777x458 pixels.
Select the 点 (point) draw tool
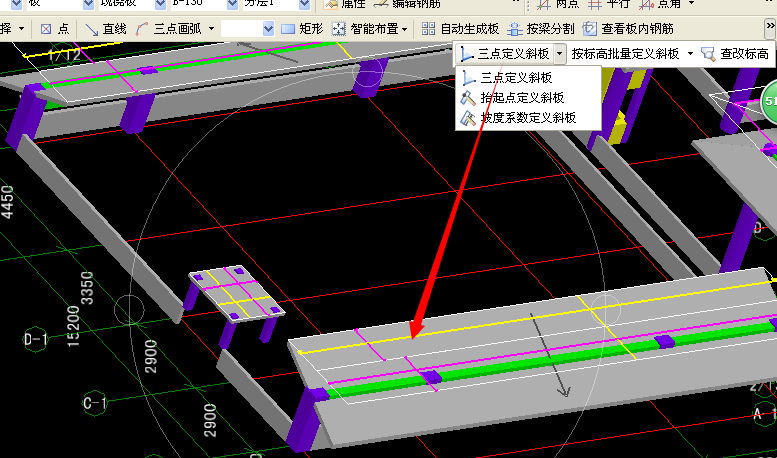(55, 29)
